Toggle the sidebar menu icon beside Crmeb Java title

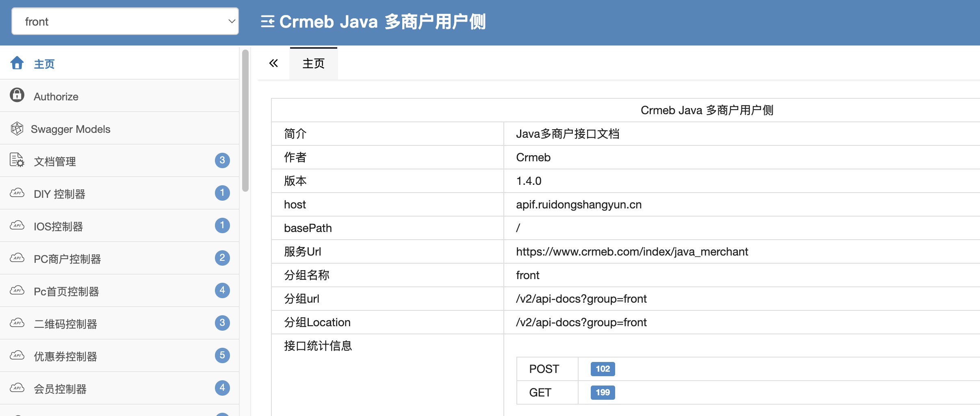coord(267,22)
